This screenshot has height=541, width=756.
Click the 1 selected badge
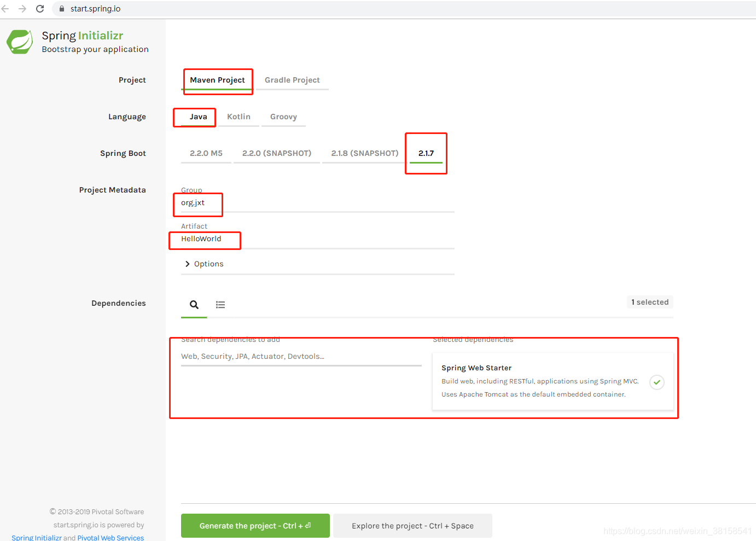pyautogui.click(x=650, y=302)
